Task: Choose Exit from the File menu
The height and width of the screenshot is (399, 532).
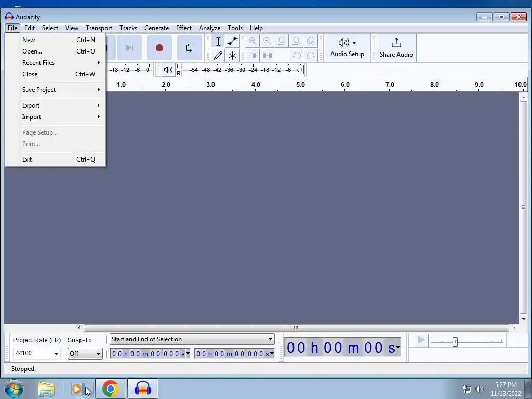Action: [55, 159]
